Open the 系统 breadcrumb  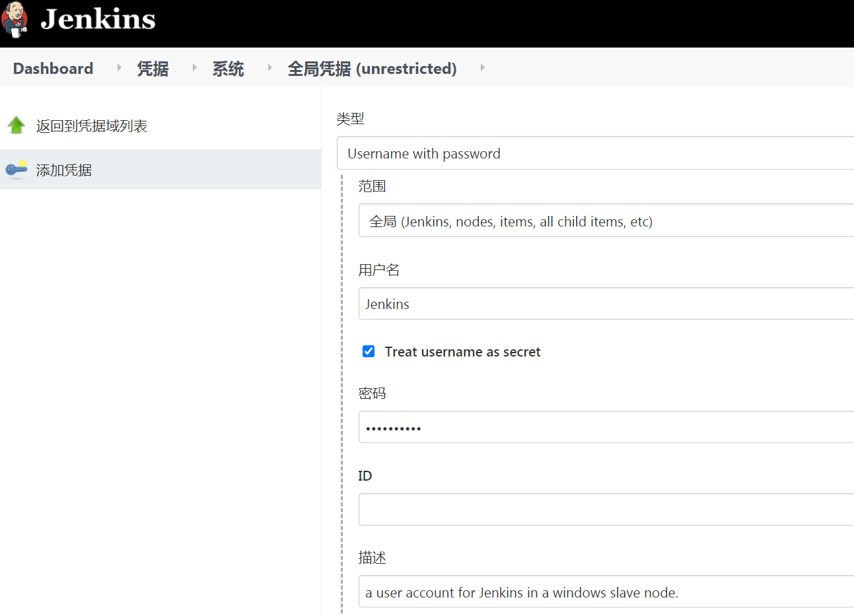click(x=228, y=69)
